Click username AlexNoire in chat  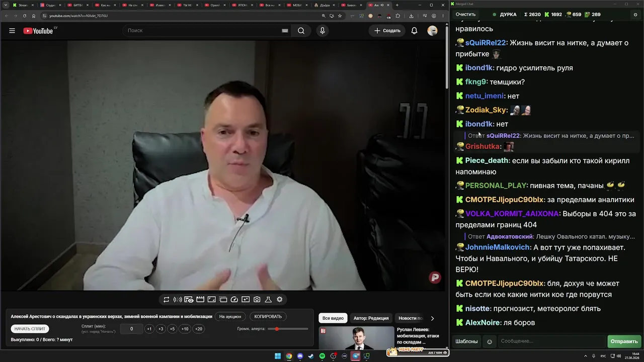[482, 323]
